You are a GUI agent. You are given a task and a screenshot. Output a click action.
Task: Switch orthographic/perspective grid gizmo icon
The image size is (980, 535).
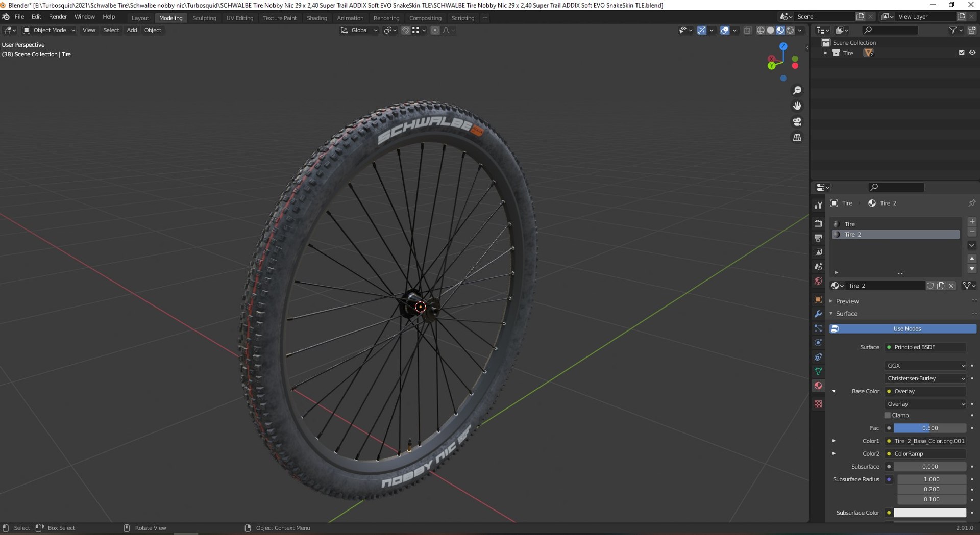(797, 138)
